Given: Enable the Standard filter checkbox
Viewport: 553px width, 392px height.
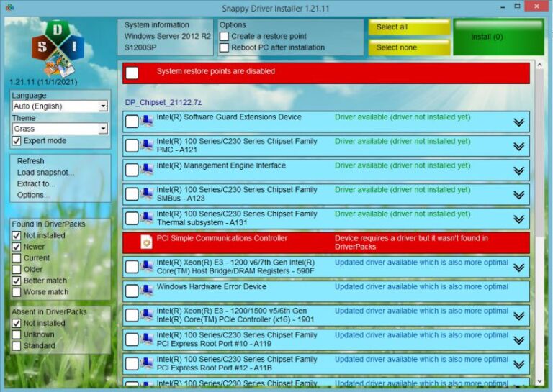Looking at the screenshot, I should pos(17,346).
